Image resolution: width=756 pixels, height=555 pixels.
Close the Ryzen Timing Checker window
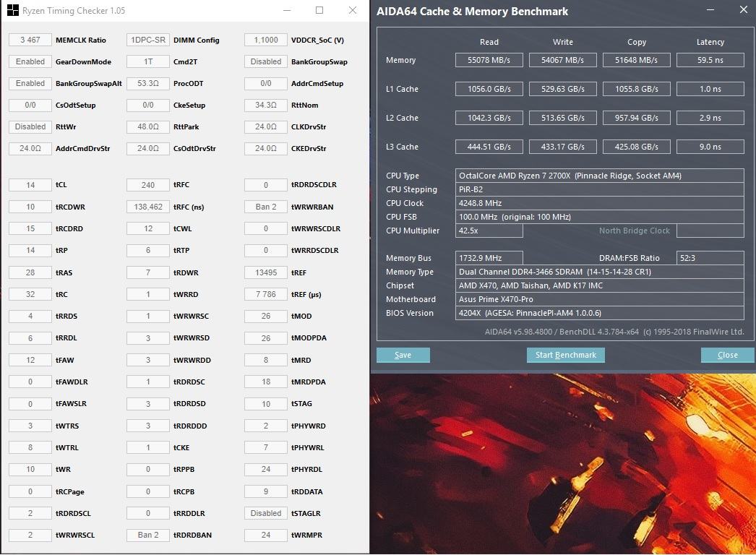point(353,10)
